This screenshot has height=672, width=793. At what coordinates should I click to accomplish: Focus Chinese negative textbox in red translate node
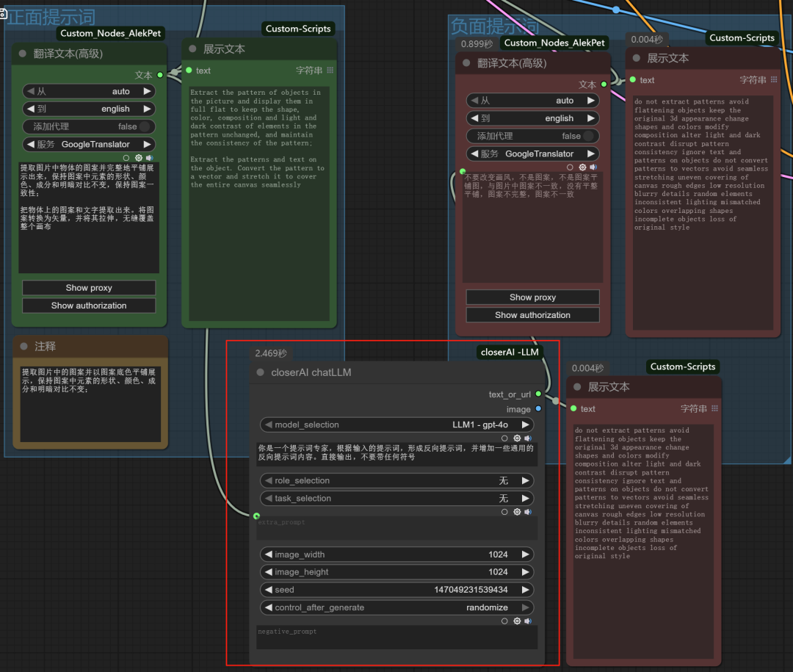tap(532, 227)
